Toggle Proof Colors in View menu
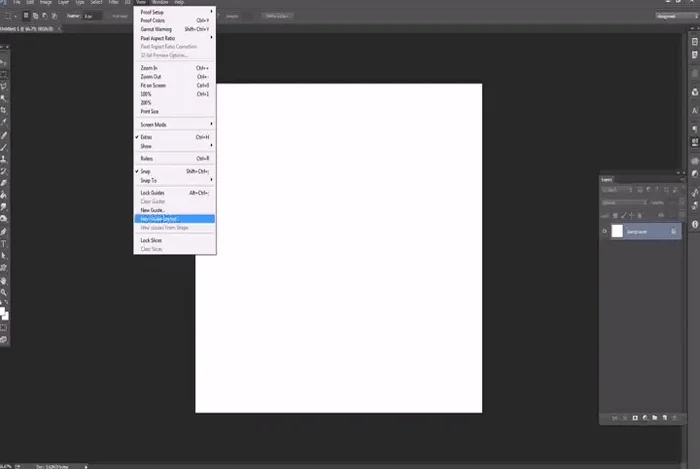The image size is (700, 469). 175,21
